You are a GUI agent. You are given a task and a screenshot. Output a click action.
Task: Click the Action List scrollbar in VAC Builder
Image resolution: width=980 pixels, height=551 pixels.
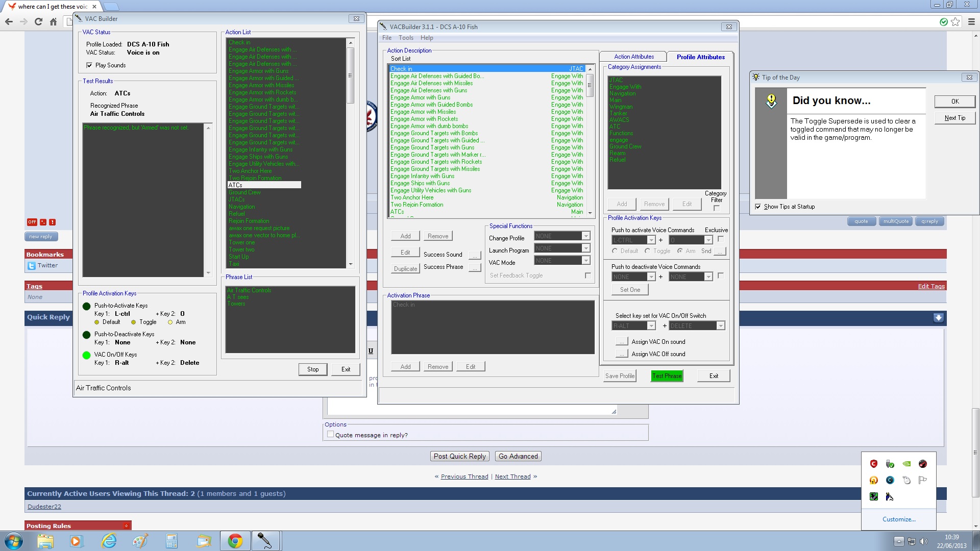[351, 153]
